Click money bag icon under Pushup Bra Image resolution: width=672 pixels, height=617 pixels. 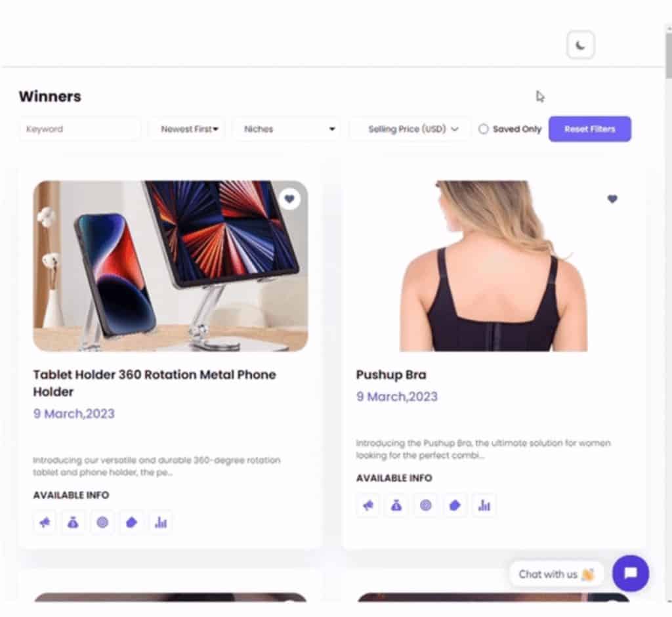point(396,505)
